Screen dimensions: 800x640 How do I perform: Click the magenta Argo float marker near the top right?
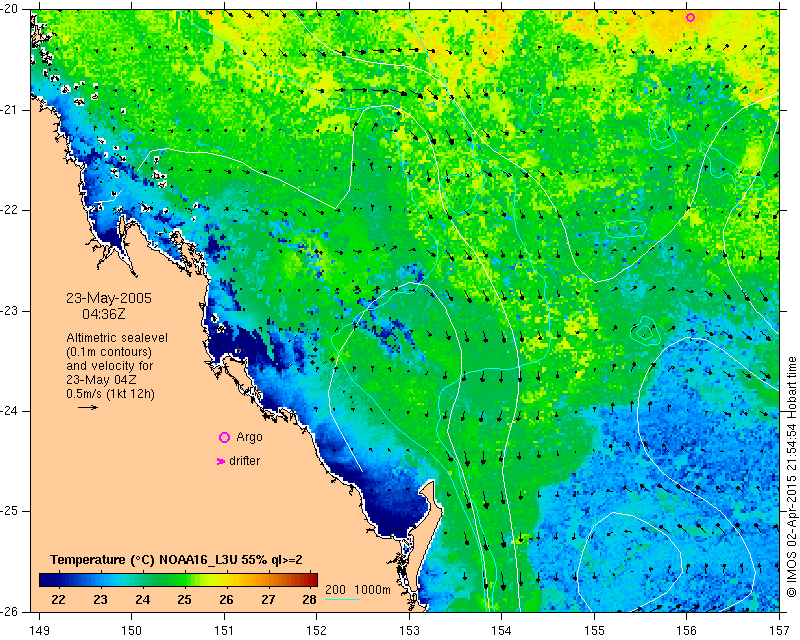click(x=690, y=17)
